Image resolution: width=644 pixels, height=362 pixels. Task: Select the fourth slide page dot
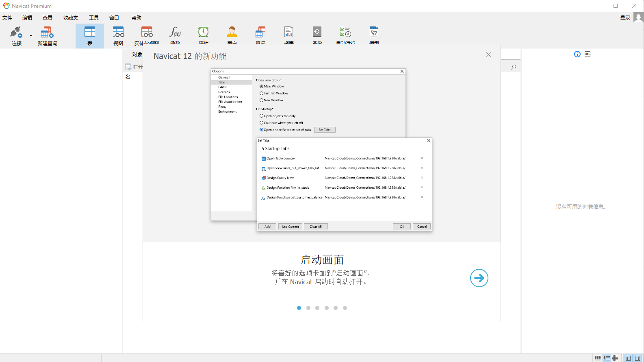[x=327, y=308]
